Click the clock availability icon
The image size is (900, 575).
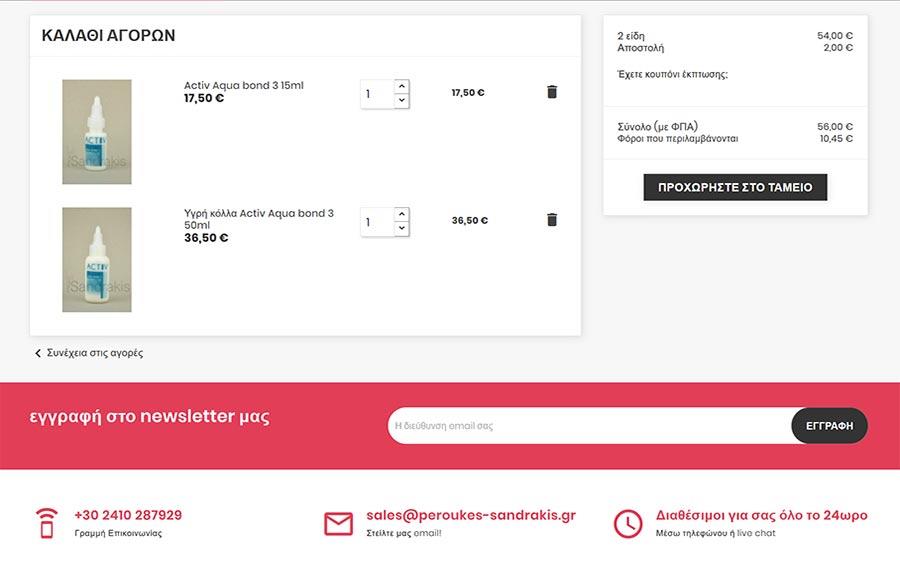click(x=628, y=523)
